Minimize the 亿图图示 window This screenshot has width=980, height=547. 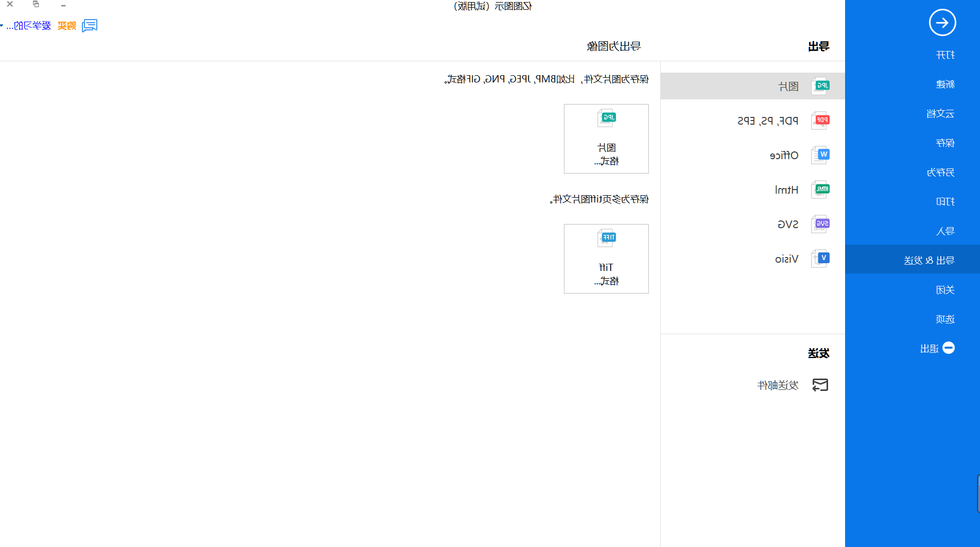[63, 5]
